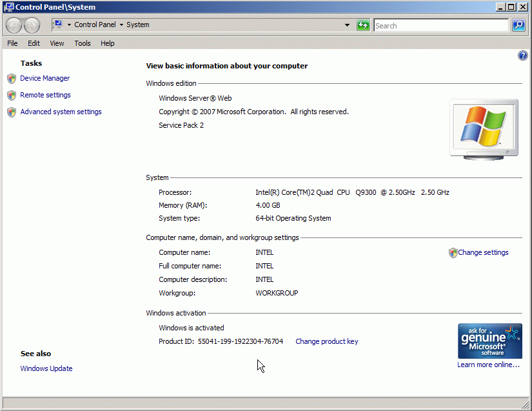Click the Windows logo monitor image

tap(484, 129)
